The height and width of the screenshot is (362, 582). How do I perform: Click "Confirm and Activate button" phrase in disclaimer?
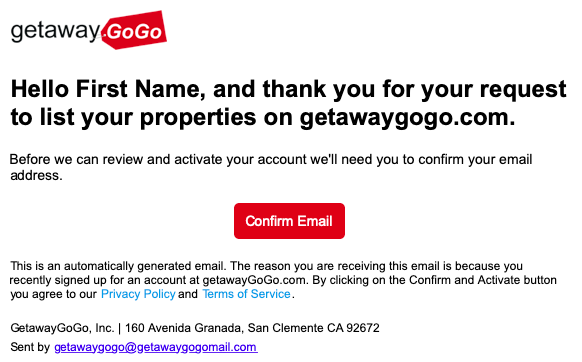click(483, 280)
